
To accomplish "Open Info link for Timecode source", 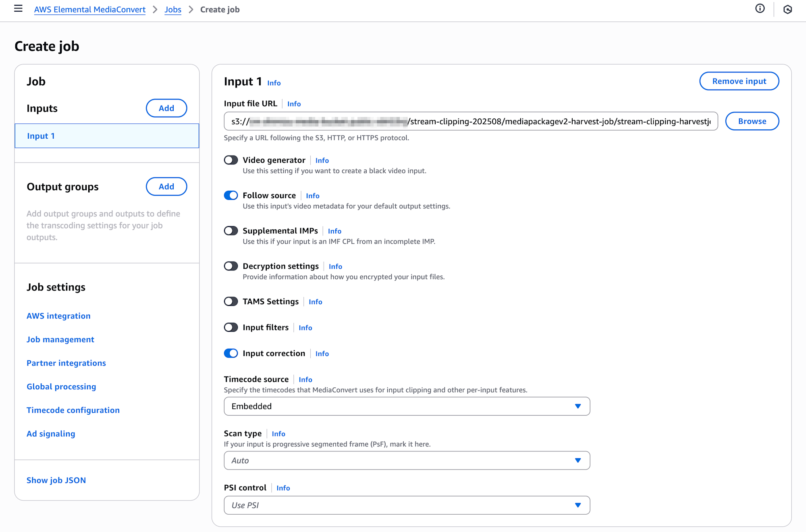I will pyautogui.click(x=305, y=380).
